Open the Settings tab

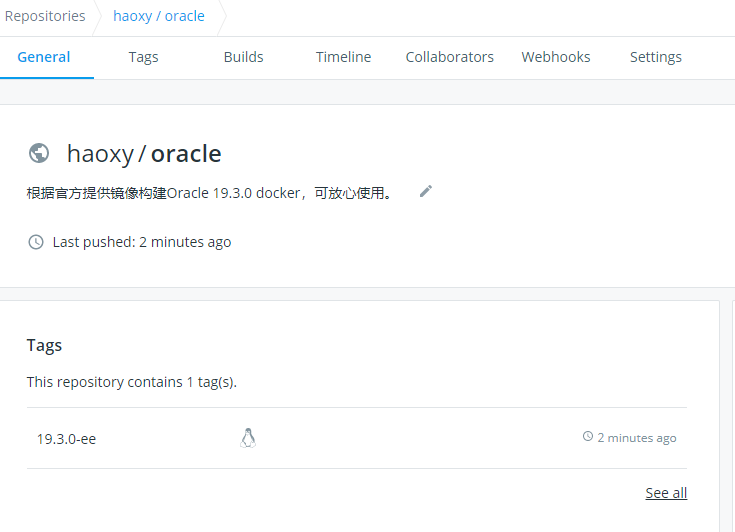656,57
